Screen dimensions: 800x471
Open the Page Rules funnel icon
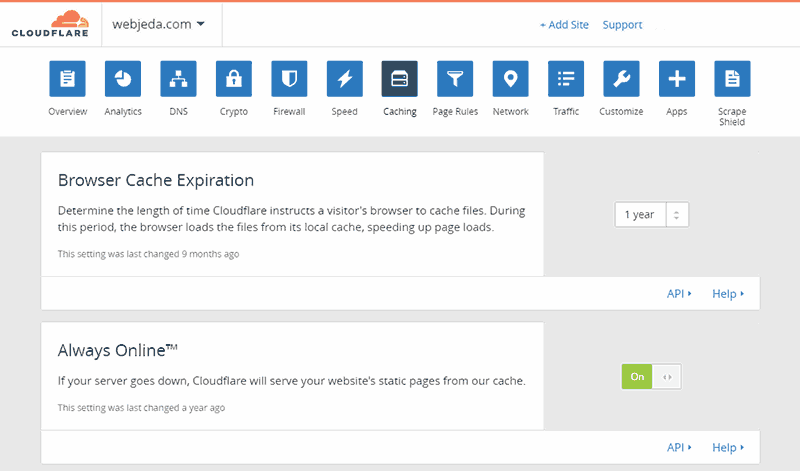coord(455,79)
